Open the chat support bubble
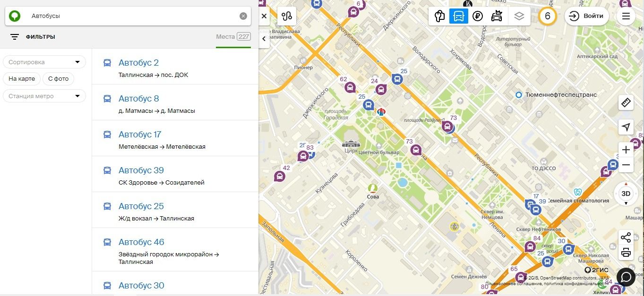The image size is (644, 296). (626, 277)
